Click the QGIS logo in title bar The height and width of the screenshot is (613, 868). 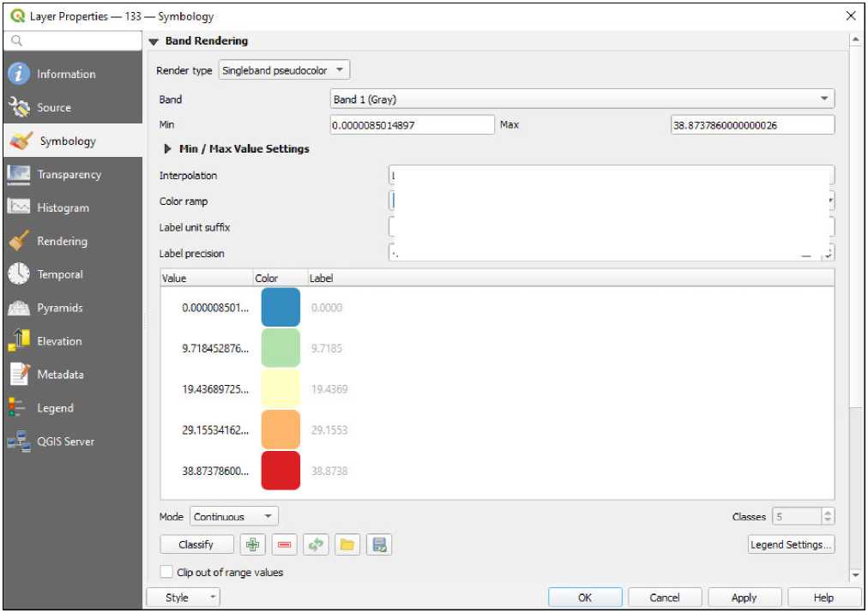(17, 16)
